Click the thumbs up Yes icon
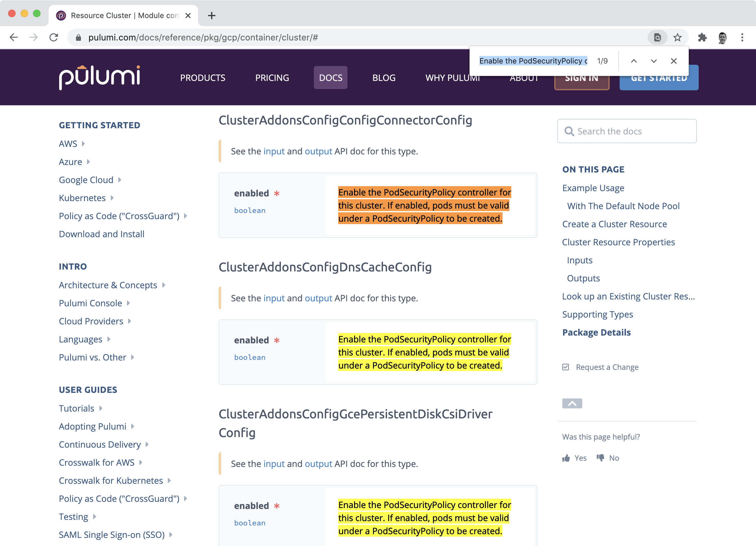 (566, 458)
